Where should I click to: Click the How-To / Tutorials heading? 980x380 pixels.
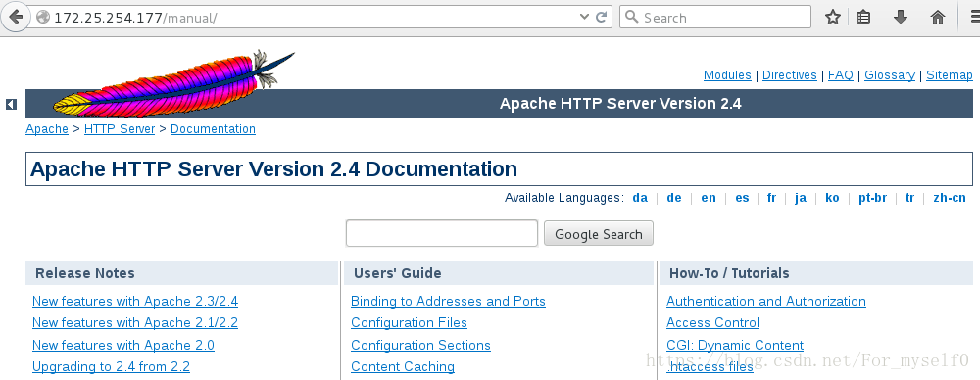pos(729,273)
